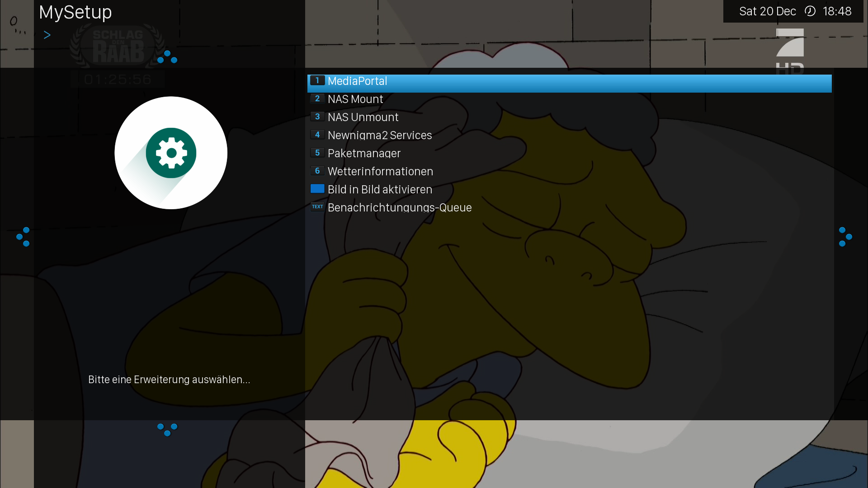
Task: Click the number 6 key badge
Action: point(317,171)
